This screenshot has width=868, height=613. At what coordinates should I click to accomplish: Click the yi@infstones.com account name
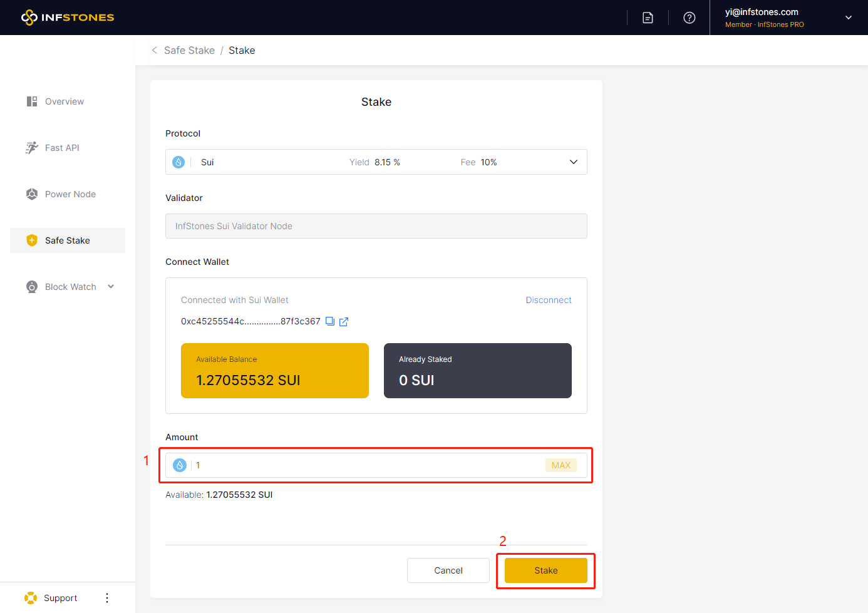762,12
